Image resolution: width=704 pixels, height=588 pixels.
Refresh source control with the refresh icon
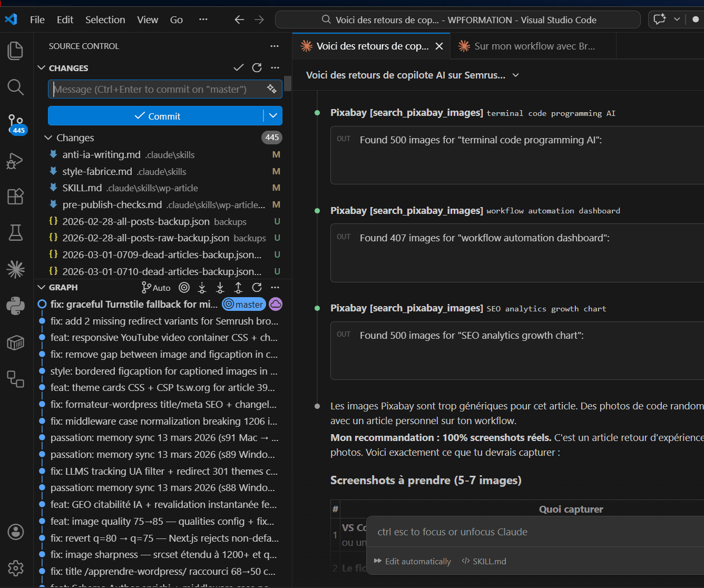tap(257, 67)
